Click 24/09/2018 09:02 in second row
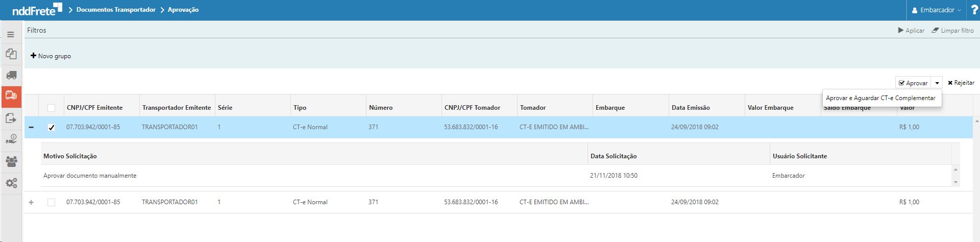Image resolution: width=980 pixels, height=242 pixels. click(x=695, y=202)
